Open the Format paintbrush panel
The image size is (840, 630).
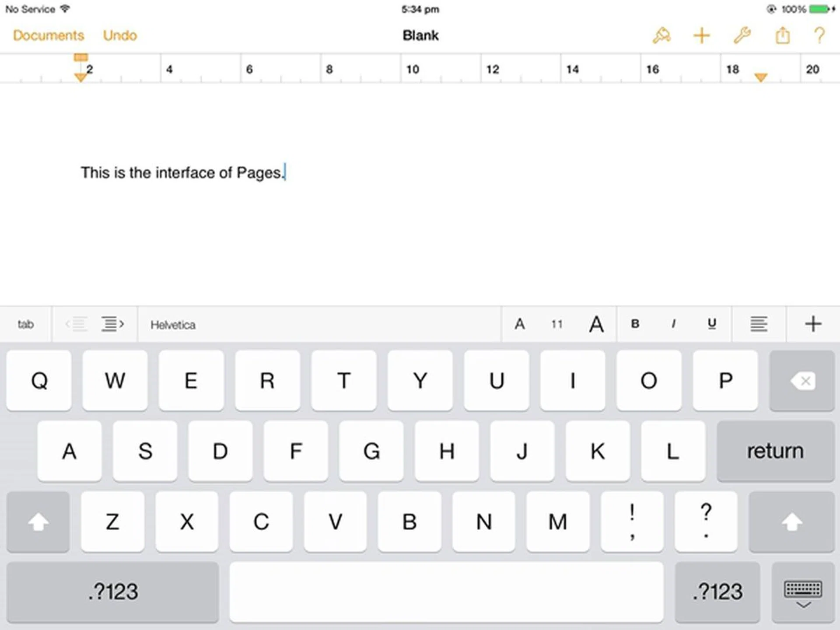[x=661, y=35]
